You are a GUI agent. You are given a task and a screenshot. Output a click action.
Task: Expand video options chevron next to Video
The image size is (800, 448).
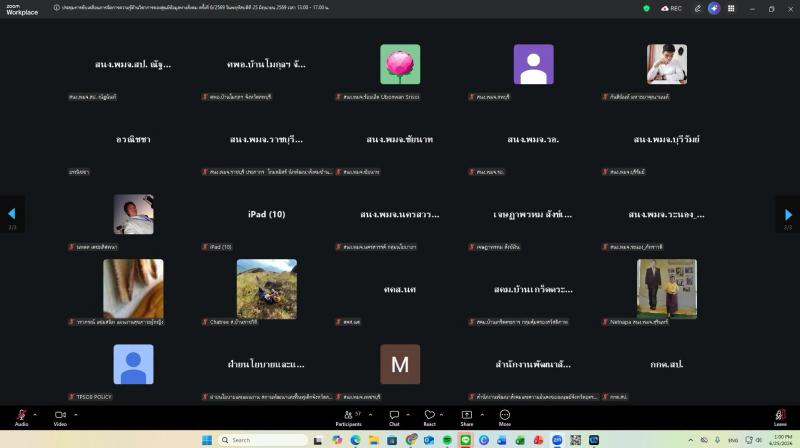click(x=76, y=415)
